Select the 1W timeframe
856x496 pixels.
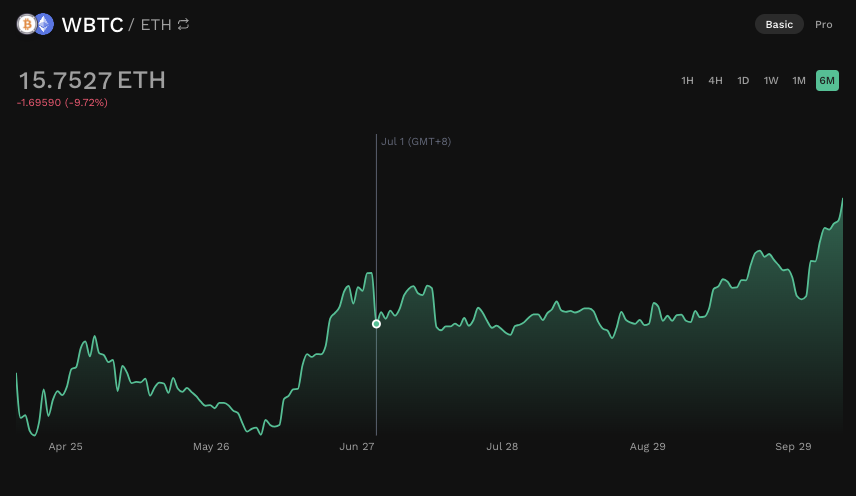click(771, 81)
